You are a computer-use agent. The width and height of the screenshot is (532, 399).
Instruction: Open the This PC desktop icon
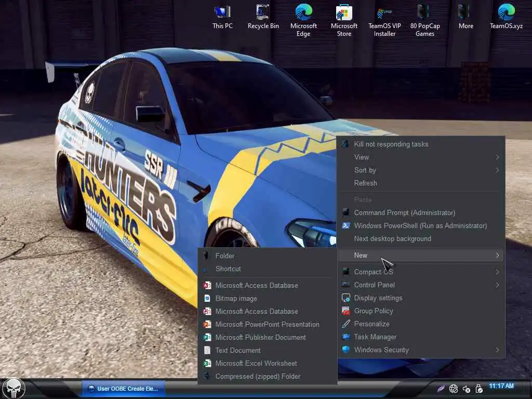pyautogui.click(x=222, y=17)
